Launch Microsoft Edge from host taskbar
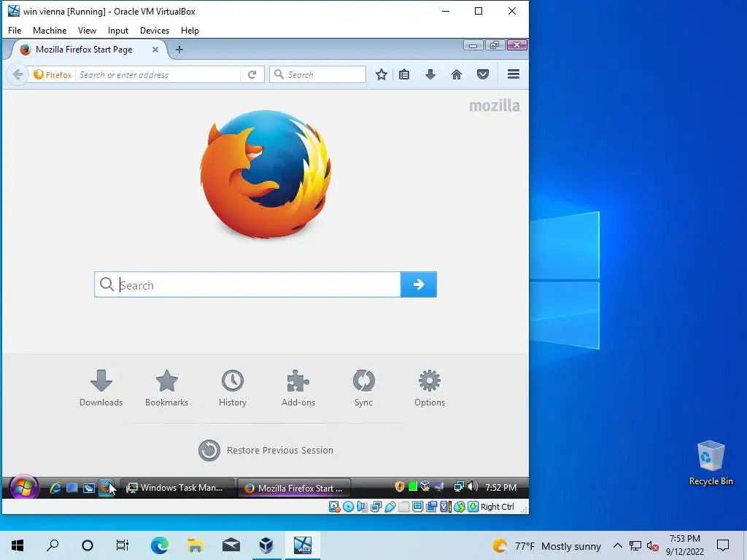This screenshot has height=560, width=747. tap(159, 545)
